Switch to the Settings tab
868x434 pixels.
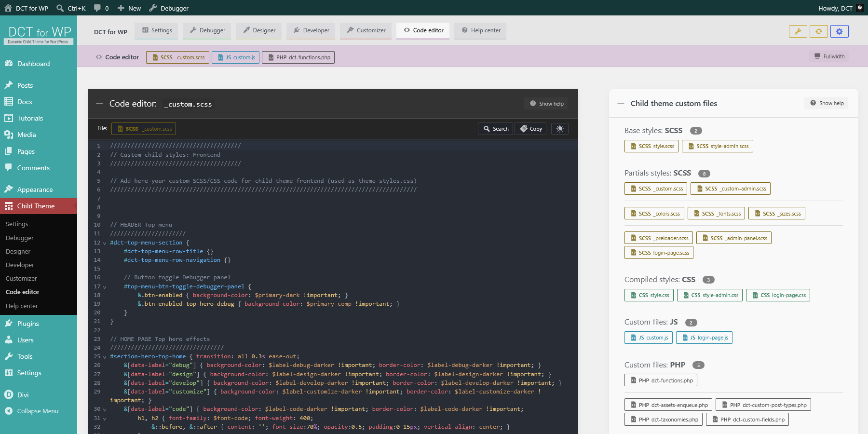pyautogui.click(x=157, y=30)
